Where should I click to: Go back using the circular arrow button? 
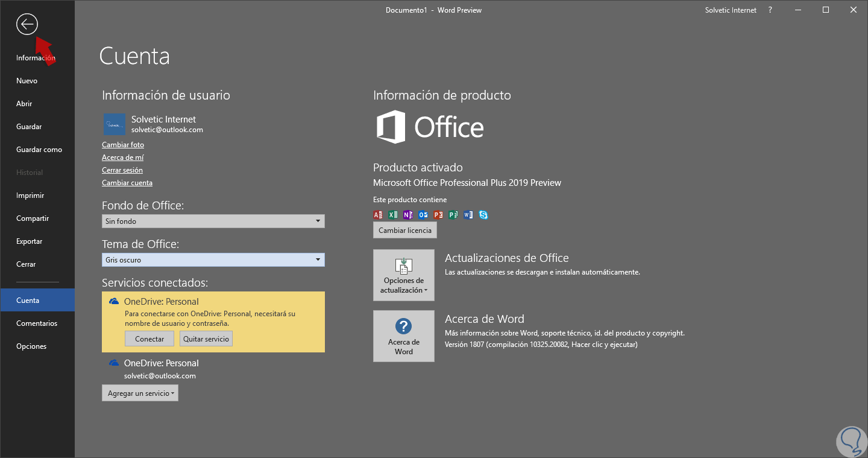pyautogui.click(x=27, y=24)
